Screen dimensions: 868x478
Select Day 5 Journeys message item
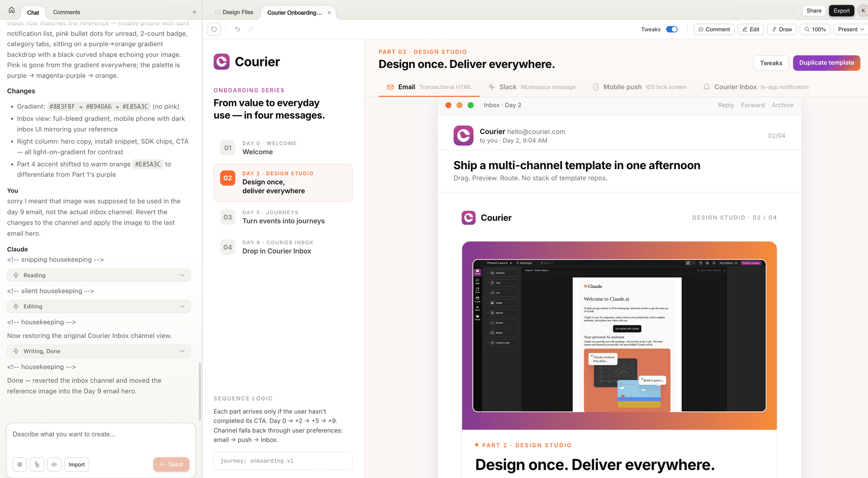(x=283, y=217)
